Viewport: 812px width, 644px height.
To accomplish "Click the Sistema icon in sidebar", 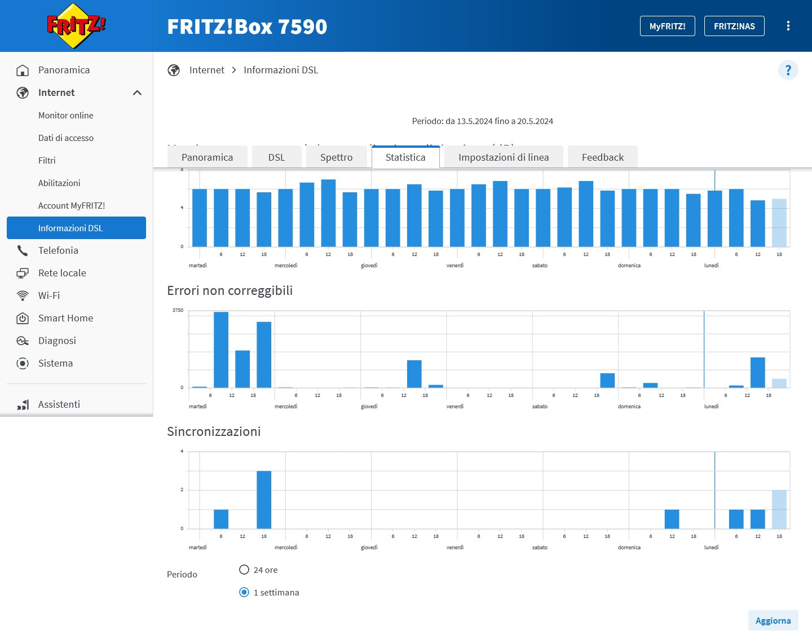I will (x=23, y=364).
